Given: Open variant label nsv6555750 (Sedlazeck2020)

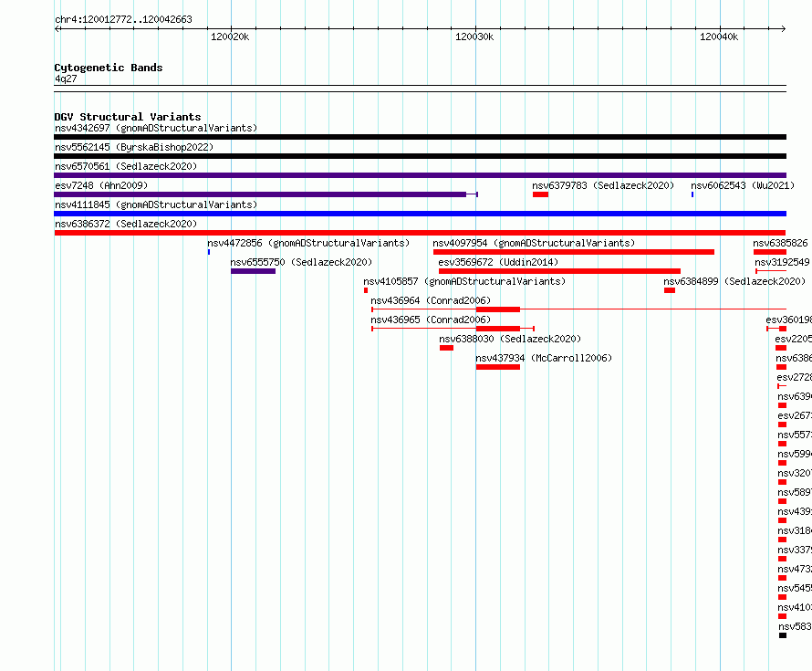Looking at the screenshot, I should pyautogui.click(x=301, y=262).
